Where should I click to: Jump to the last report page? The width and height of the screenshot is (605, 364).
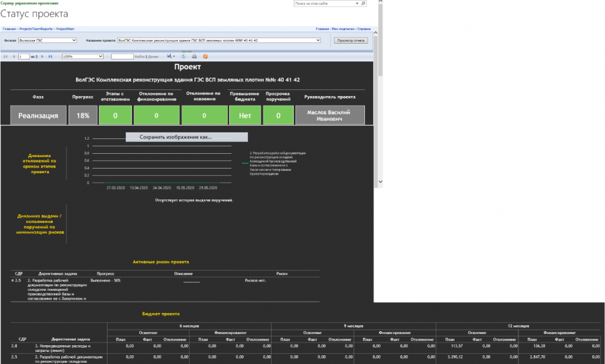(x=50, y=56)
